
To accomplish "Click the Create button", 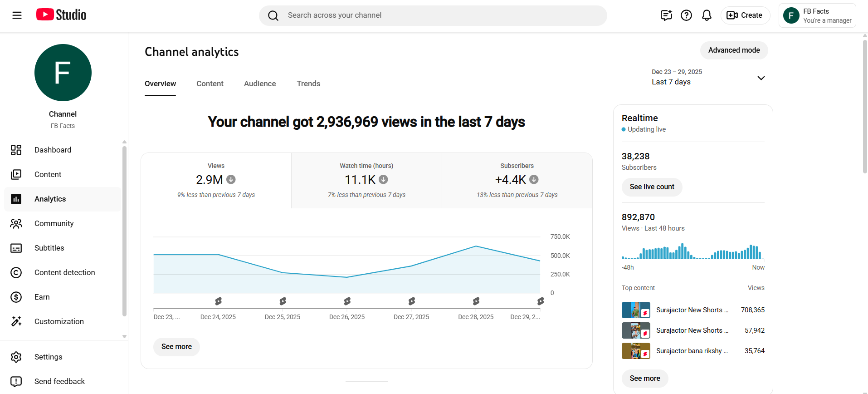I will [745, 15].
